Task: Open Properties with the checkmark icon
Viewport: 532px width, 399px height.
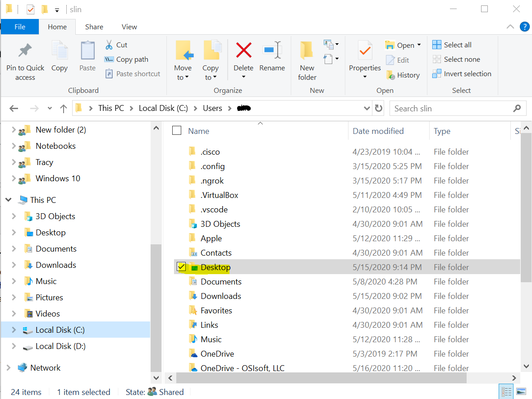Action: tap(365, 51)
